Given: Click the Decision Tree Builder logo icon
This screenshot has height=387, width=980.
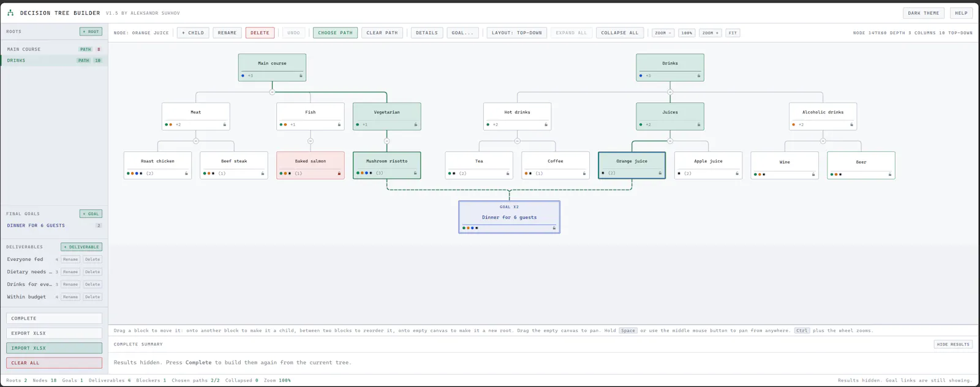Looking at the screenshot, I should point(10,13).
